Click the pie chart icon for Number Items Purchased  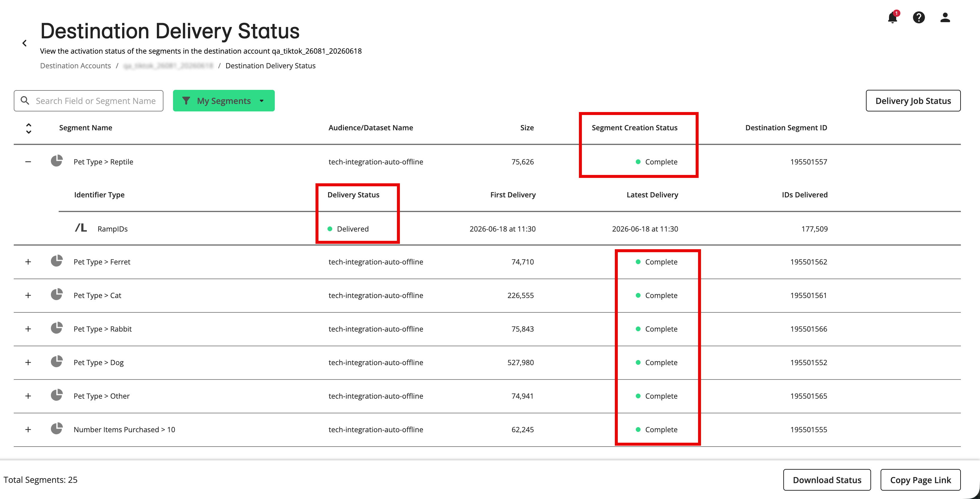57,428
